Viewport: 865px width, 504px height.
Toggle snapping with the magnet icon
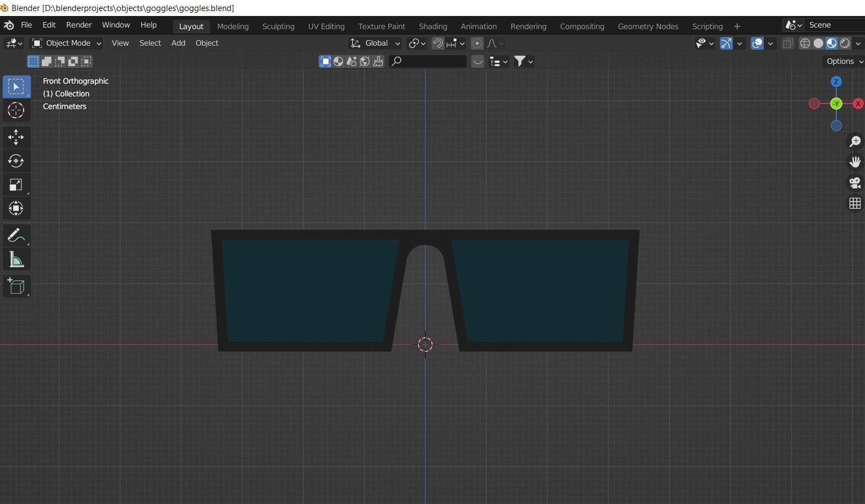point(438,43)
